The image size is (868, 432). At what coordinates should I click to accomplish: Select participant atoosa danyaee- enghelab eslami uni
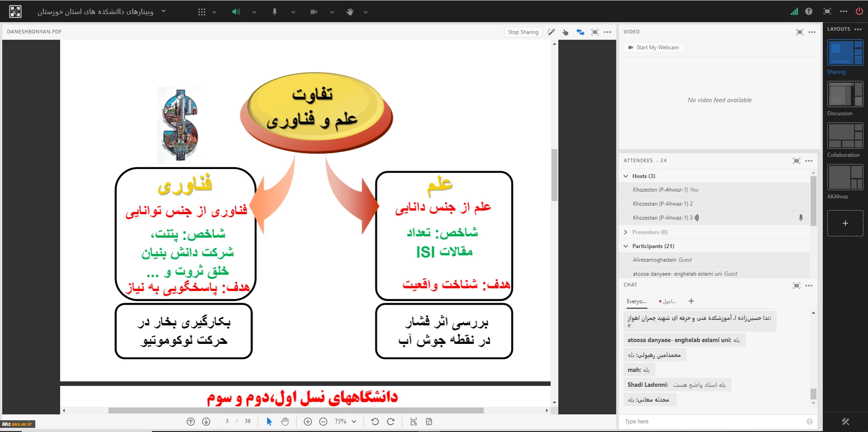click(714, 272)
